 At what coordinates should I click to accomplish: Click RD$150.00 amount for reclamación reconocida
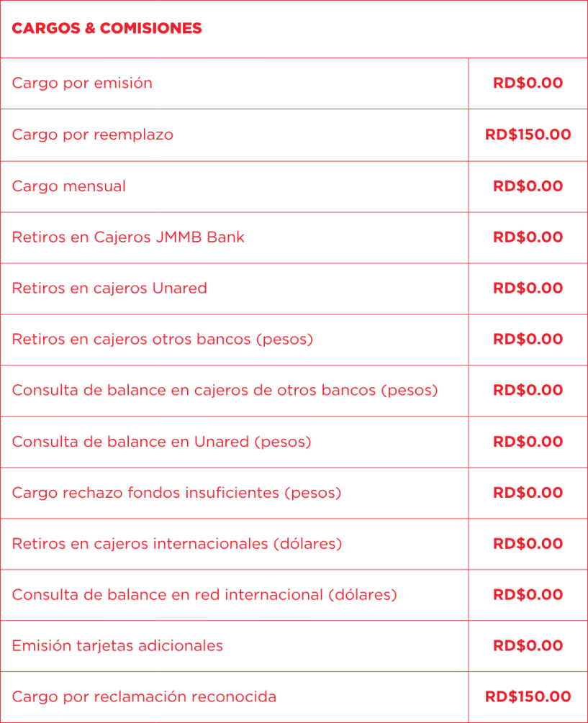tap(528, 697)
